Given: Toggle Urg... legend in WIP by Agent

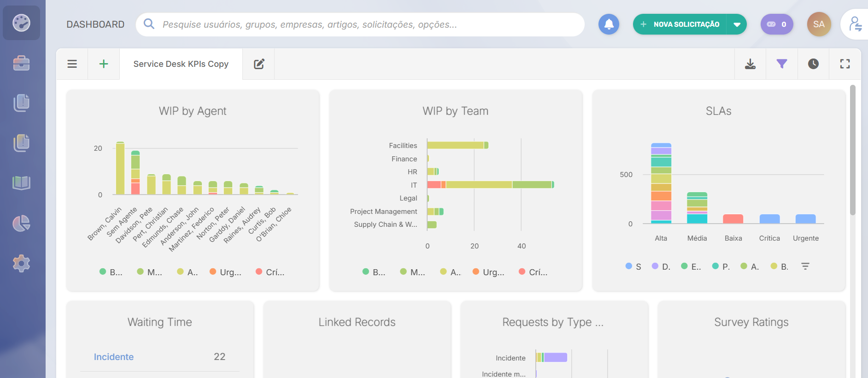Looking at the screenshot, I should pos(225,272).
